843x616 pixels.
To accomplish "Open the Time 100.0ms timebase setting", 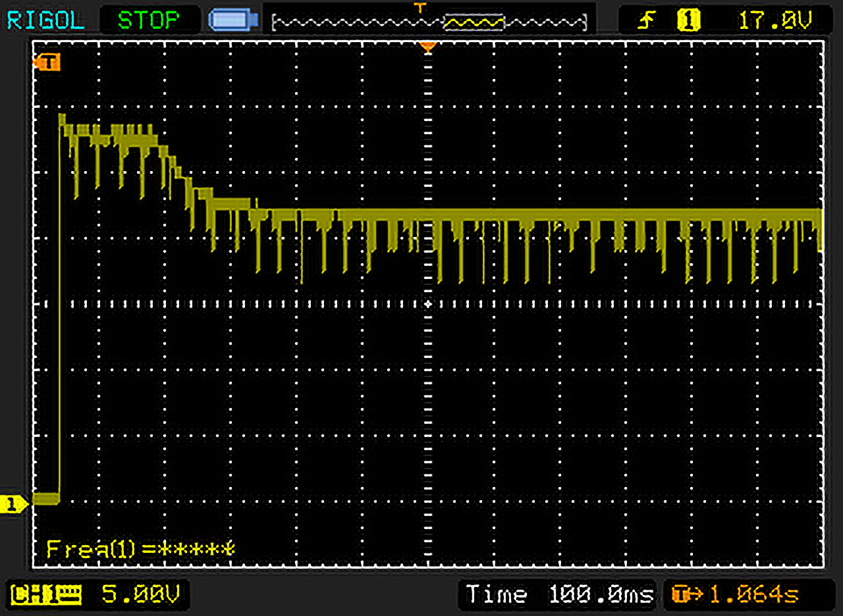I will point(559,595).
